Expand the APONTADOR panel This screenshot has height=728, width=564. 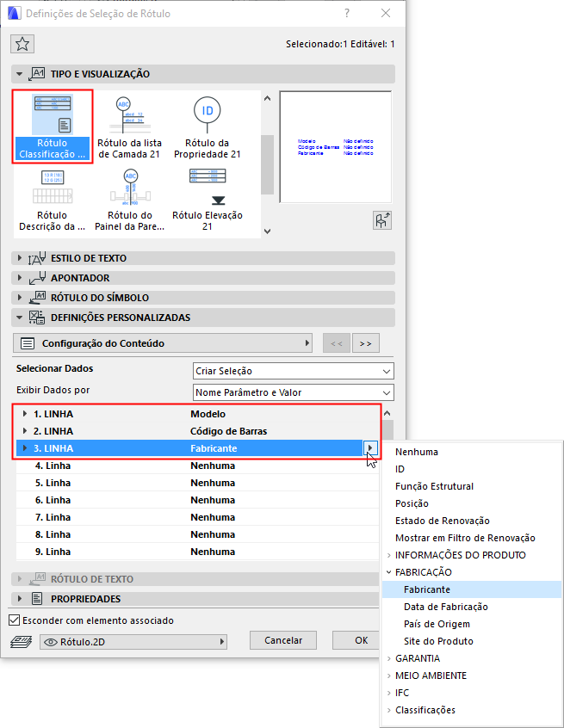[20, 278]
